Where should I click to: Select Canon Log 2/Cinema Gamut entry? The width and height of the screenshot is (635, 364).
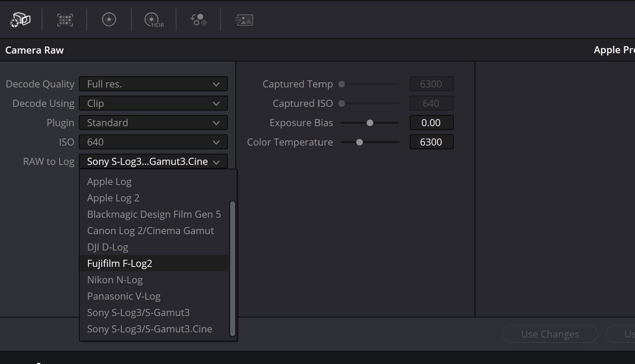pyautogui.click(x=150, y=231)
